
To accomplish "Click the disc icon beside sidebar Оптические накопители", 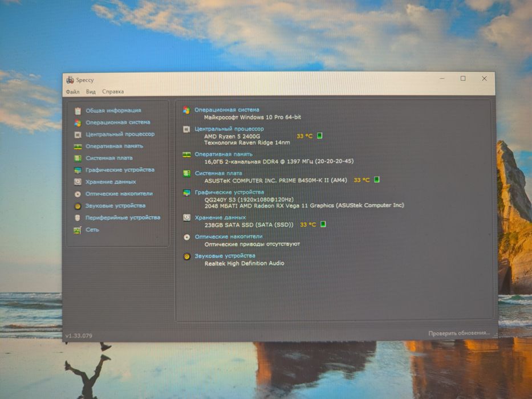I will 78,194.
